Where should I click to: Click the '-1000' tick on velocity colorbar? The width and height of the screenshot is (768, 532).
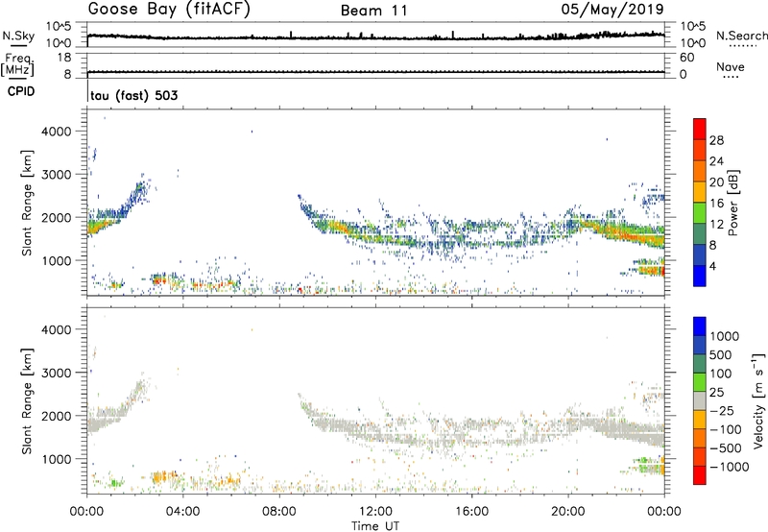point(730,467)
